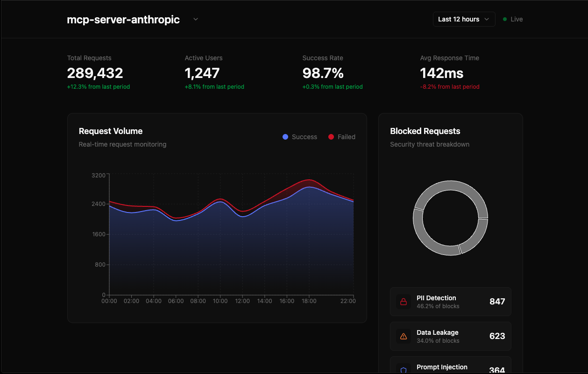
Task: Click the mcp-server-anthropic server title
Action: click(123, 20)
